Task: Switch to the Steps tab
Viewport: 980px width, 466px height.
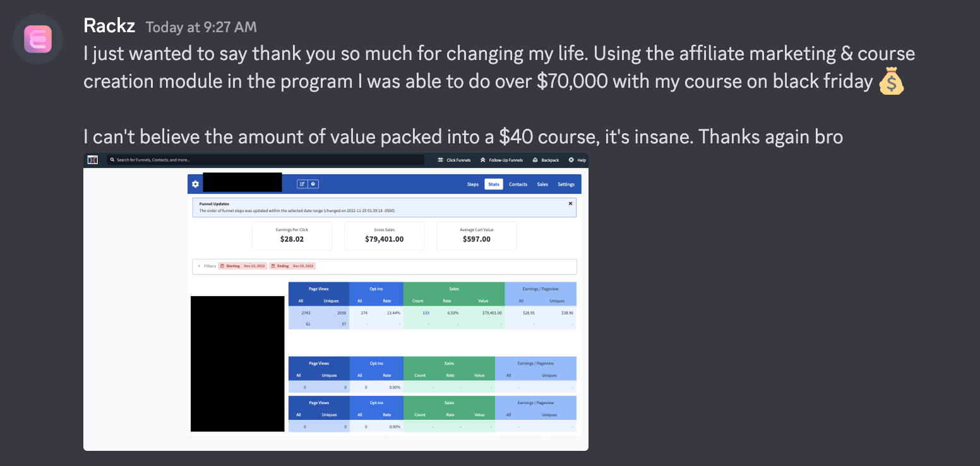Action: [x=473, y=184]
